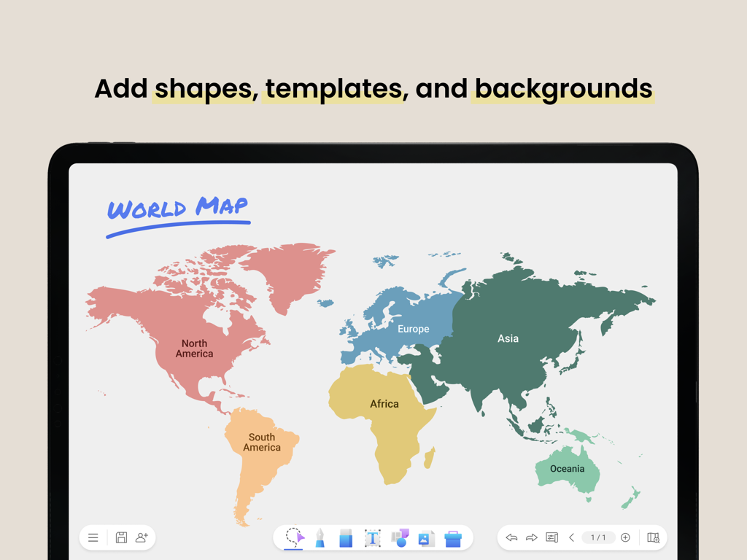Screen dimensions: 747x560
Task: Redo the undone action
Action: coord(532,537)
